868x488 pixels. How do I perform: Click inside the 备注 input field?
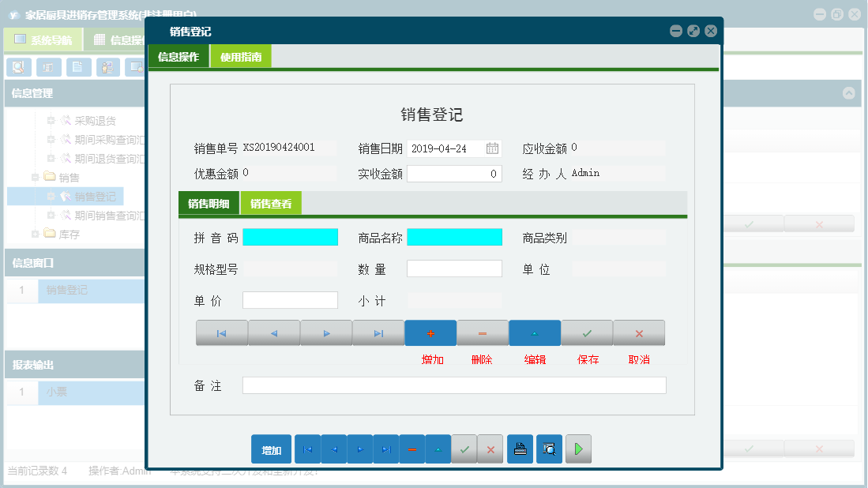pyautogui.click(x=454, y=385)
